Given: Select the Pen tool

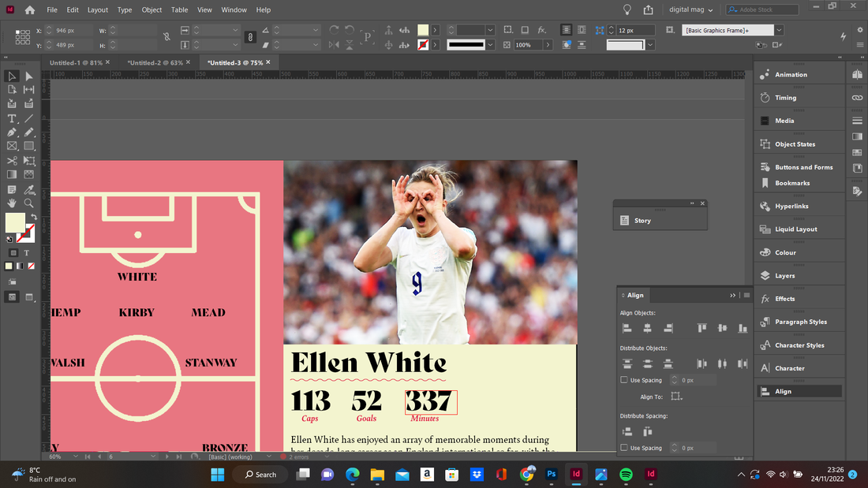Looking at the screenshot, I should tap(12, 132).
